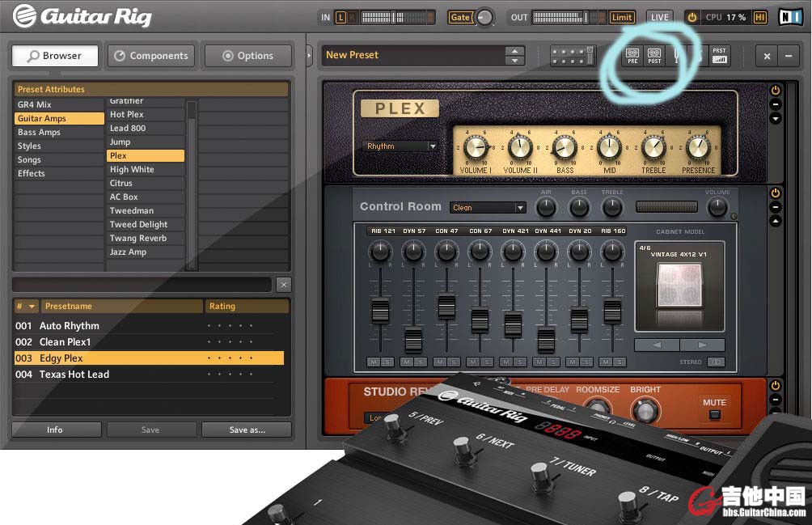
Task: Open the Plex Rhythm channel dropdown
Action: [x=400, y=146]
